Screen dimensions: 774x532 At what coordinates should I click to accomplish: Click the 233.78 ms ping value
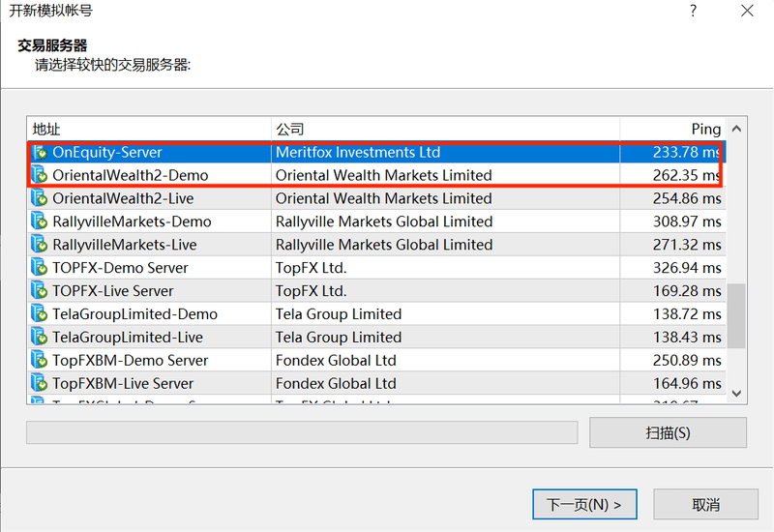[687, 152]
